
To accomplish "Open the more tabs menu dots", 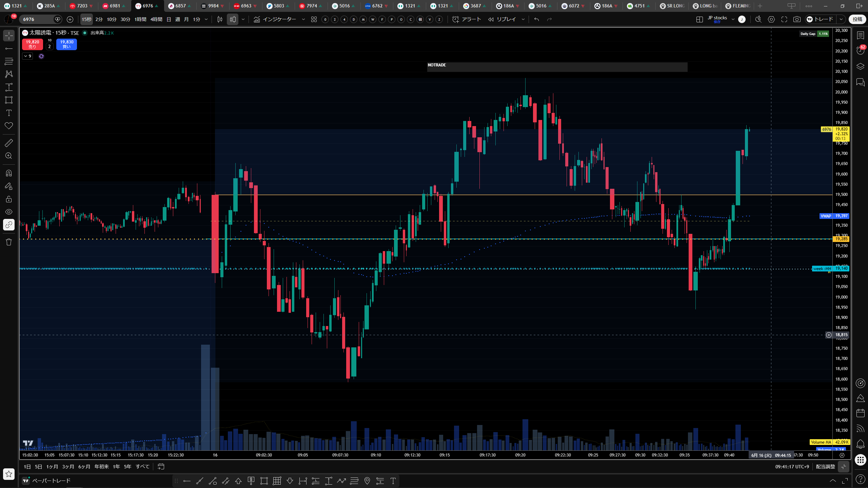I will pyautogui.click(x=809, y=6).
